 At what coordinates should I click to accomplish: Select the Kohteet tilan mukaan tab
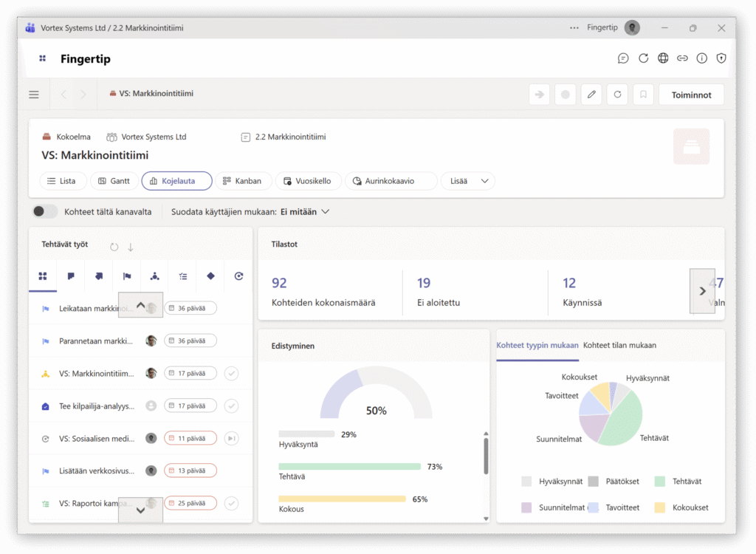click(x=619, y=345)
